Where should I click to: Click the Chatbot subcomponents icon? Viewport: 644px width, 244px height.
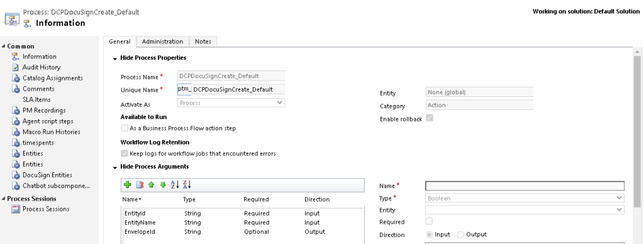pyautogui.click(x=16, y=186)
